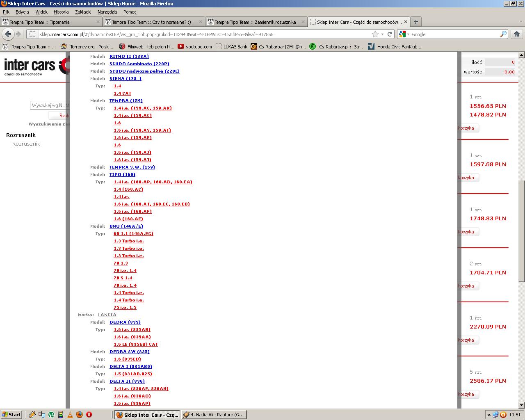Select type 1.4 (160.AC)
Screen dimensions: 525x420
click(x=128, y=189)
